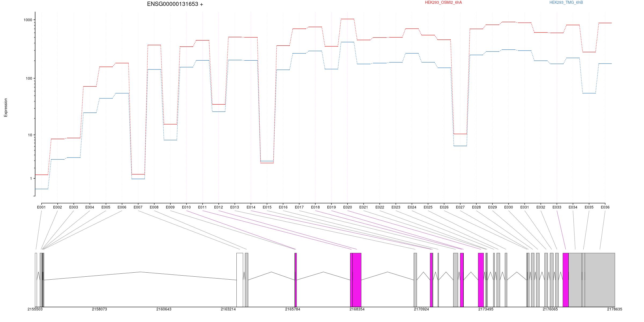The height and width of the screenshot is (322, 644).
Task: Click exon label E019
Action: (x=331, y=207)
